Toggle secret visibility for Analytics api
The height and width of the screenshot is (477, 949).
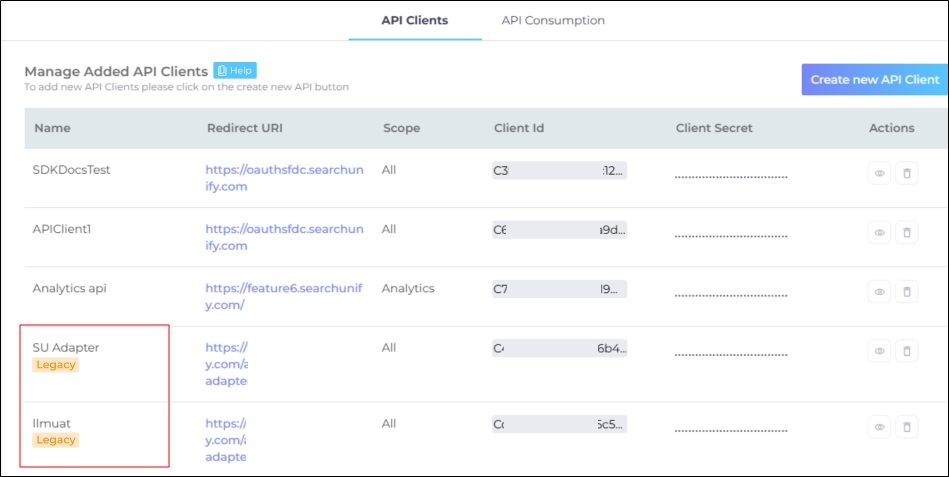[x=880, y=292]
